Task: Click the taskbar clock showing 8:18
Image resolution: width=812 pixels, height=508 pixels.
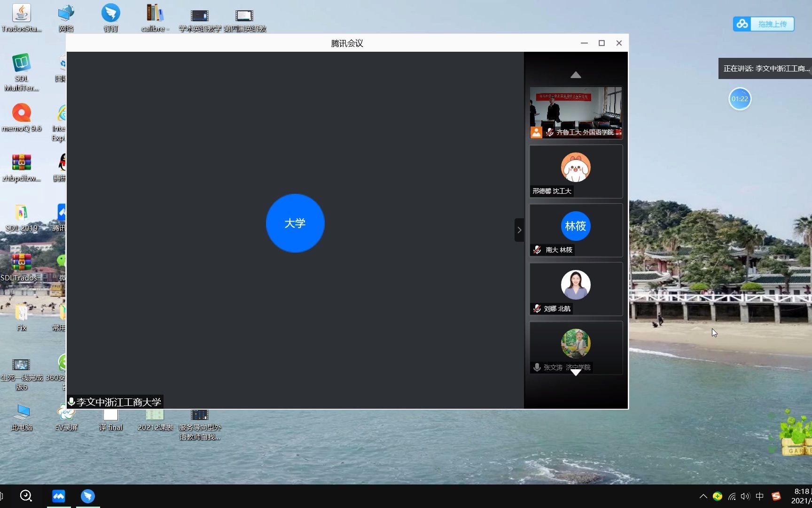Action: pos(801,496)
